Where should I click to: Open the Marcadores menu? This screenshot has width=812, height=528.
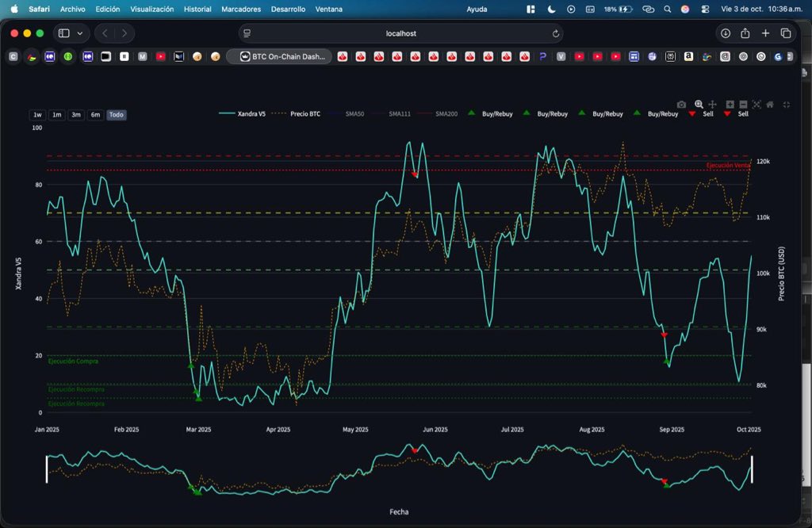pos(241,9)
